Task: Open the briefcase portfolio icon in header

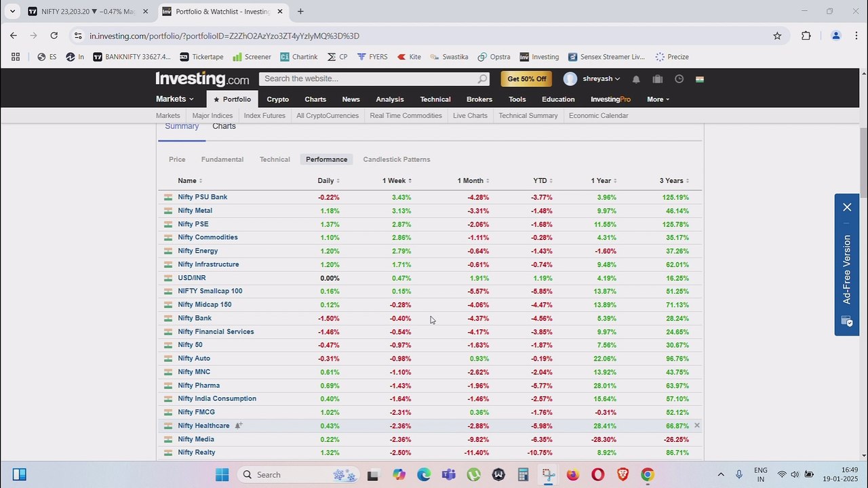Action: coord(657,79)
